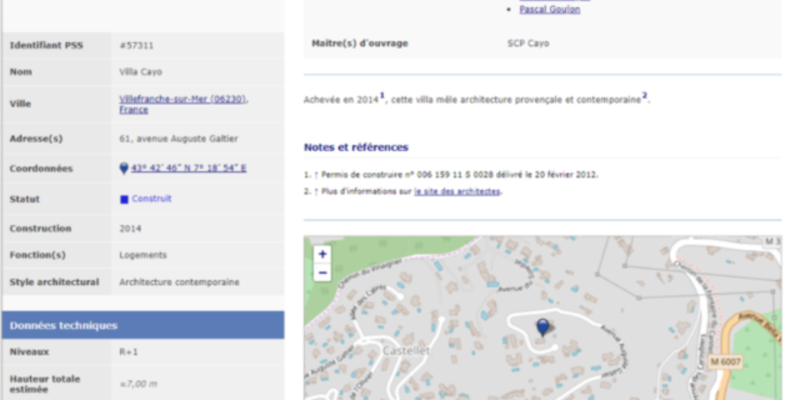Screen dimensions: 800x400
Task: Zoom out on the map
Action: point(322,273)
